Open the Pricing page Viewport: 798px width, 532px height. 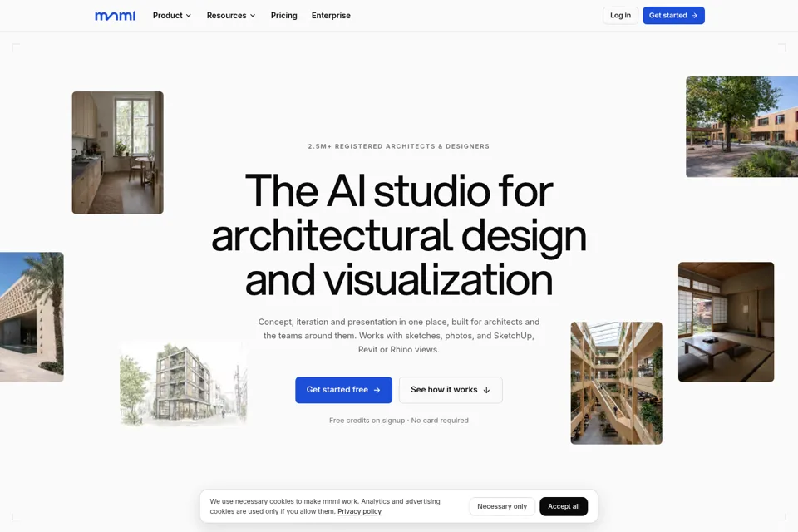coord(284,16)
